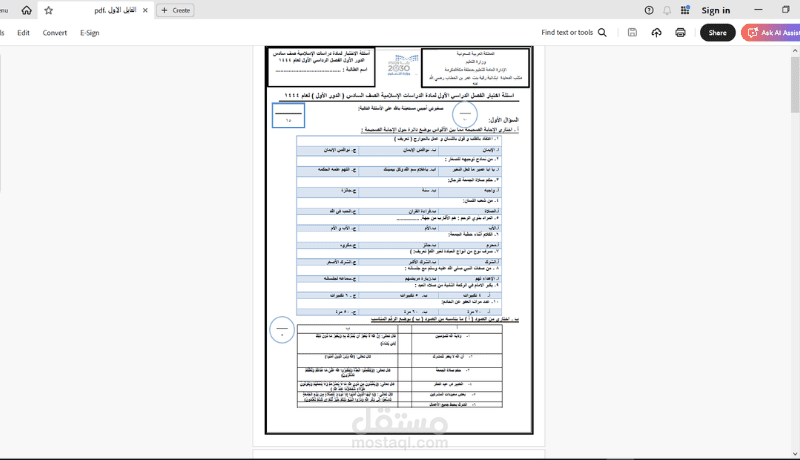The height and width of the screenshot is (460, 800).
Task: Open the Convert menu
Action: coord(55,33)
